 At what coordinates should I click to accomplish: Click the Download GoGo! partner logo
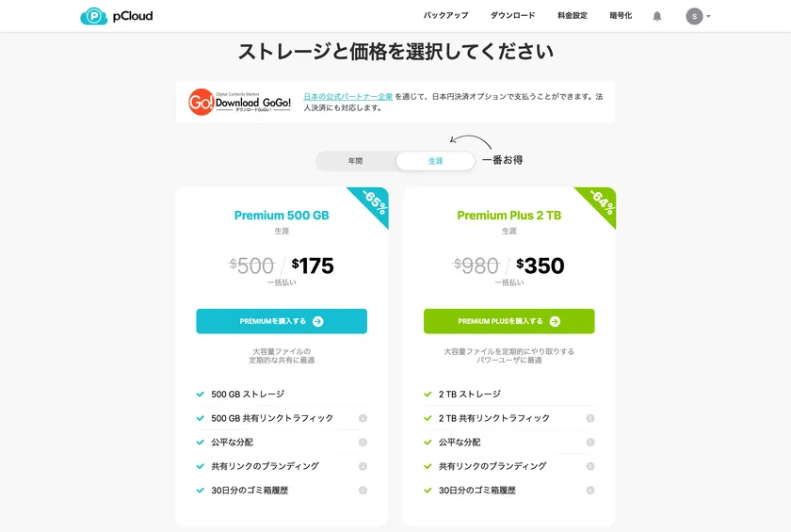[239, 102]
